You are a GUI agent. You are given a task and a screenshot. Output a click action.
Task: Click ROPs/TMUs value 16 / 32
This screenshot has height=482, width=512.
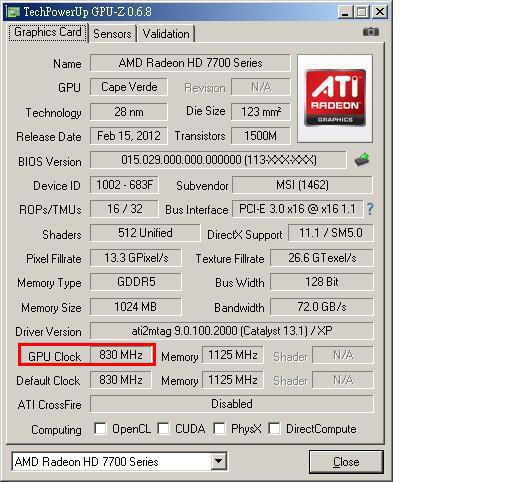click(124, 209)
